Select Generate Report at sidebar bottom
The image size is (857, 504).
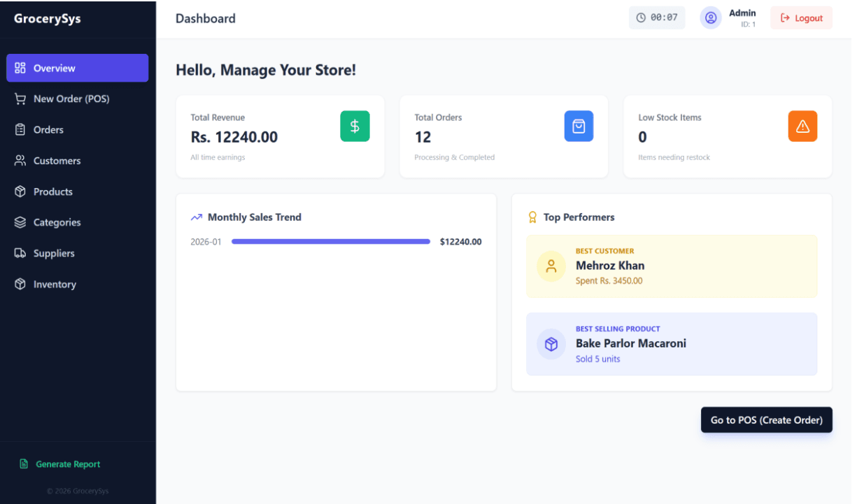pos(68,463)
